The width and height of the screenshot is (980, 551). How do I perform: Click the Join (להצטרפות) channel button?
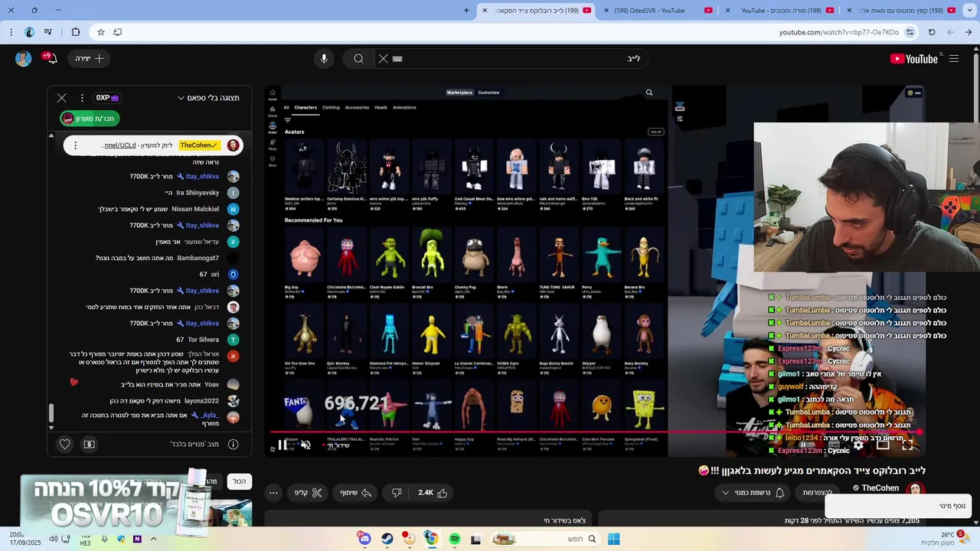tap(818, 493)
